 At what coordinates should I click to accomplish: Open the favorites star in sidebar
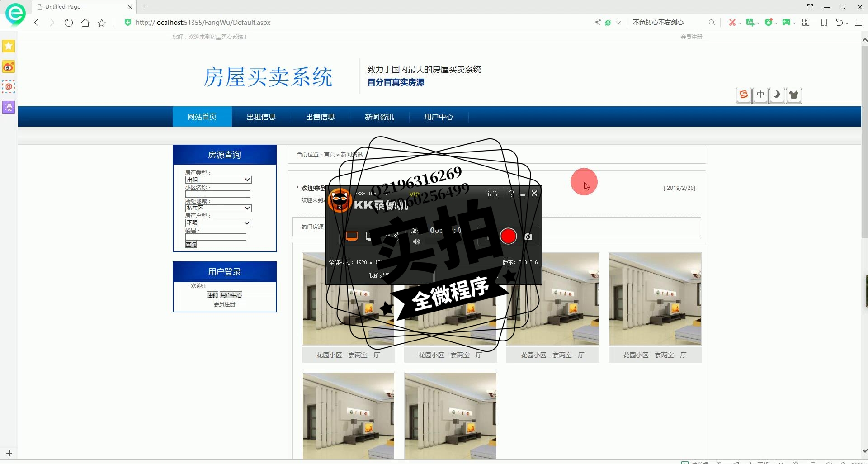click(x=9, y=46)
